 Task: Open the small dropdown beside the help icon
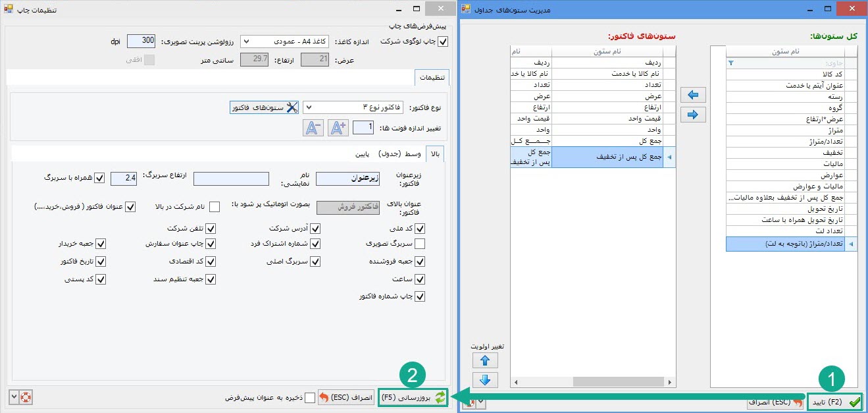coord(14,397)
